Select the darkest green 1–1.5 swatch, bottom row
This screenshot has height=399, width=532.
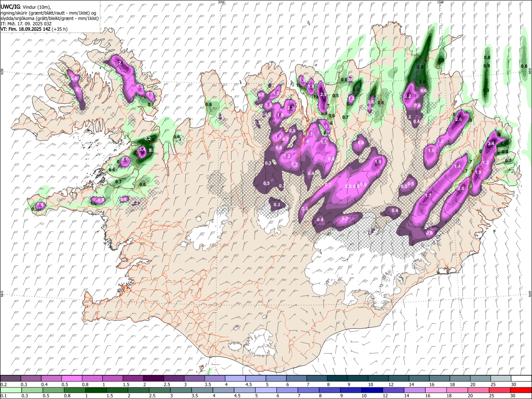click(x=96, y=390)
